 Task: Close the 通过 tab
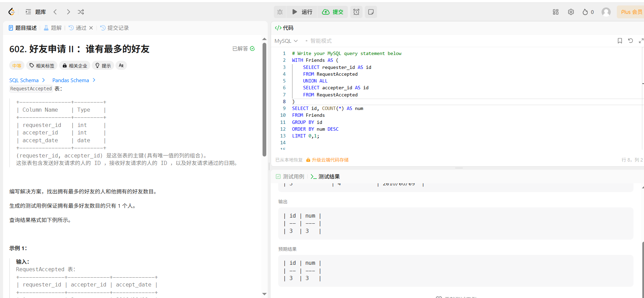91,28
